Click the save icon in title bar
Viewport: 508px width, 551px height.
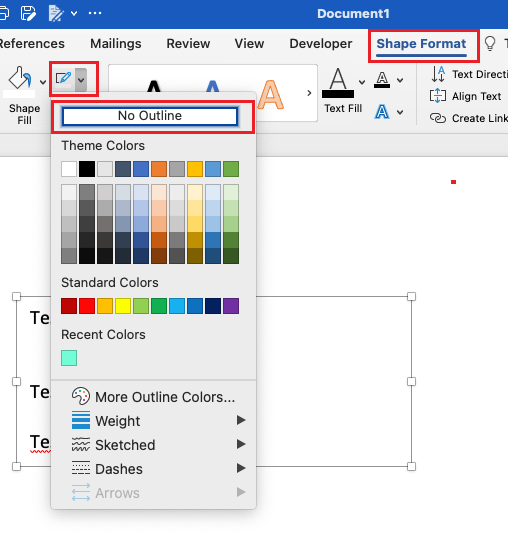click(28, 13)
